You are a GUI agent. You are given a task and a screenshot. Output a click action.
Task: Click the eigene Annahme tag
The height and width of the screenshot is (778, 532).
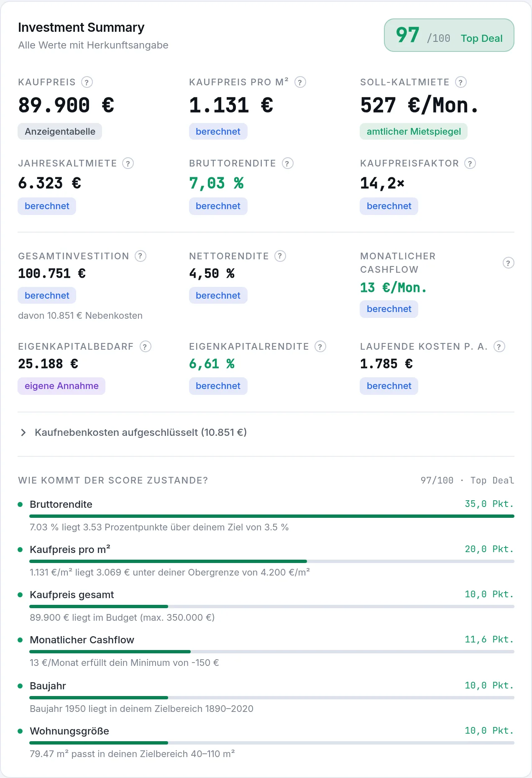pyautogui.click(x=61, y=386)
